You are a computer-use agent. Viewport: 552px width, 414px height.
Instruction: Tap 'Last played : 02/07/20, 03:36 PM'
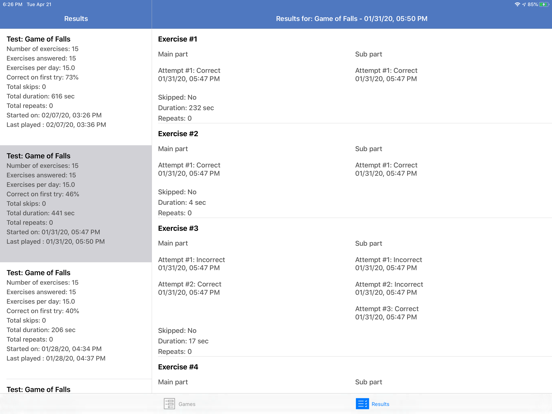[56, 125]
